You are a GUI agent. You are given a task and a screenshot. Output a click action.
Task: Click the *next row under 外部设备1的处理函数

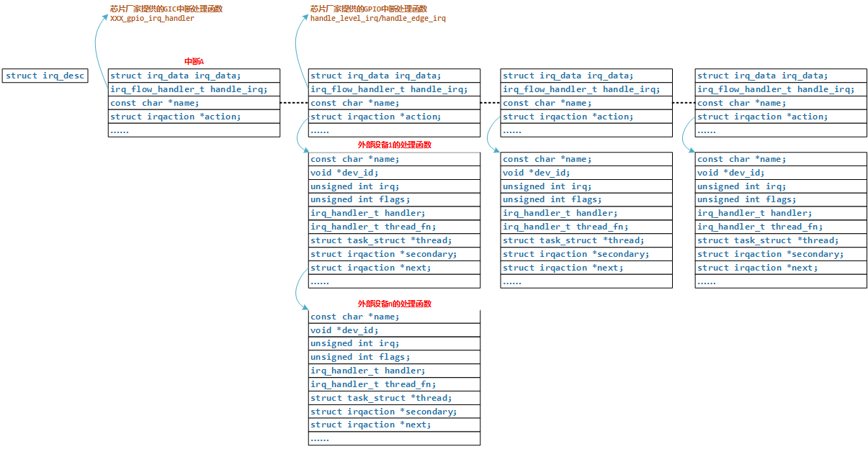coord(394,268)
